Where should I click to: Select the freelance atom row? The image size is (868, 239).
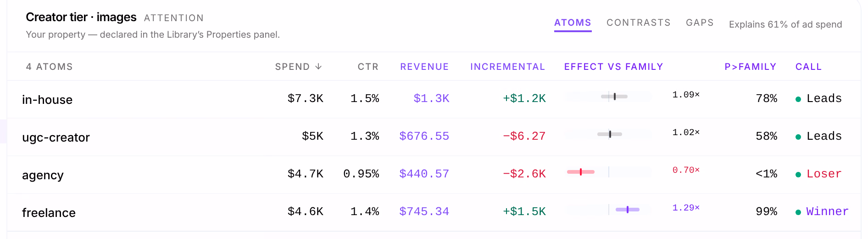(x=434, y=212)
